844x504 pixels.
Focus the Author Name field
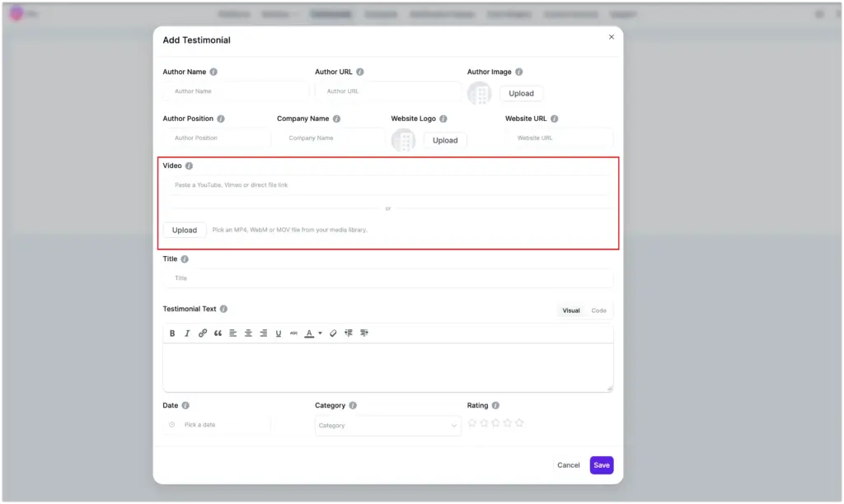click(x=236, y=91)
